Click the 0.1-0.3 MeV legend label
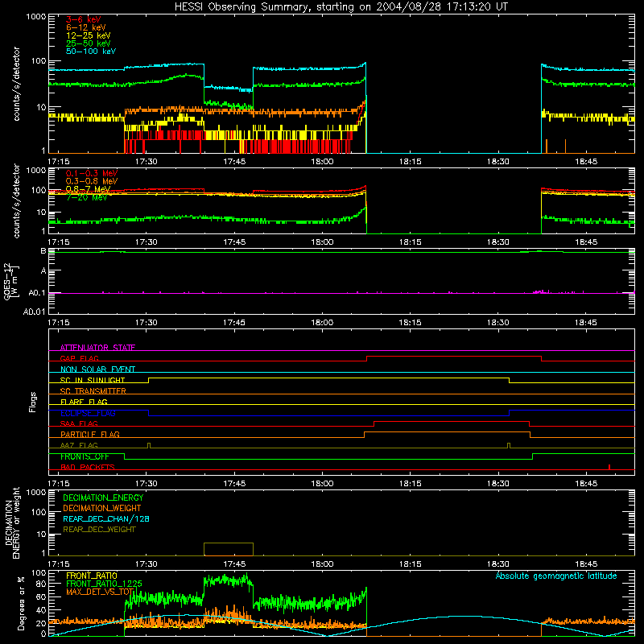644x644 pixels. coord(92,173)
